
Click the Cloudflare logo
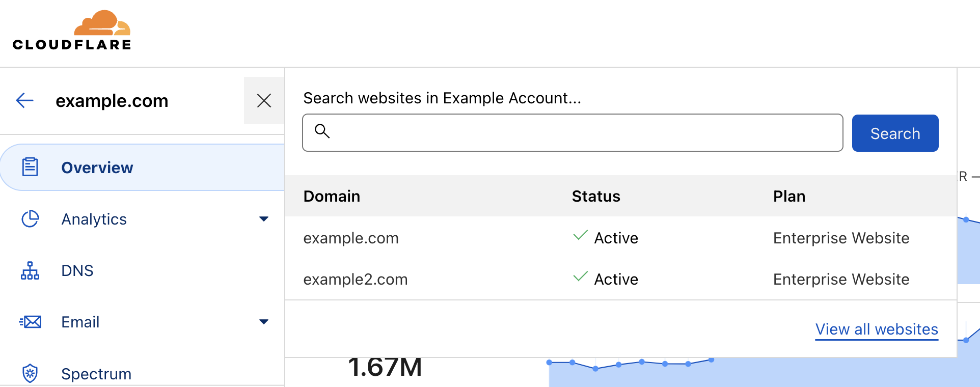(72, 31)
